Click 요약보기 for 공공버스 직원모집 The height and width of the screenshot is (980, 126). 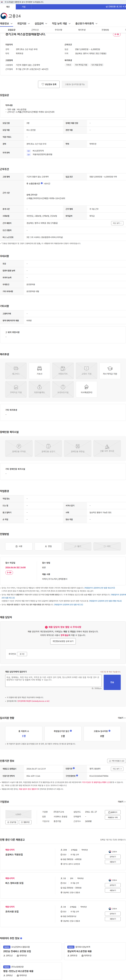pos(113,857)
